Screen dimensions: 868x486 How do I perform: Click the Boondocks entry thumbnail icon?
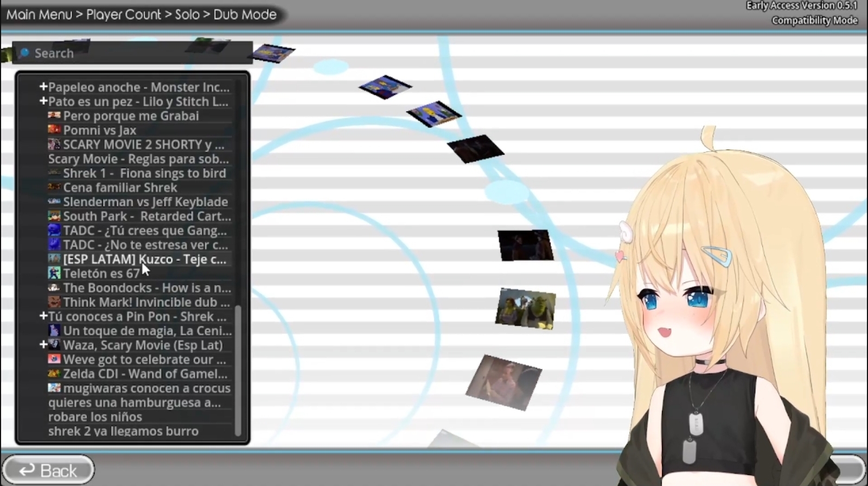pyautogui.click(x=54, y=287)
